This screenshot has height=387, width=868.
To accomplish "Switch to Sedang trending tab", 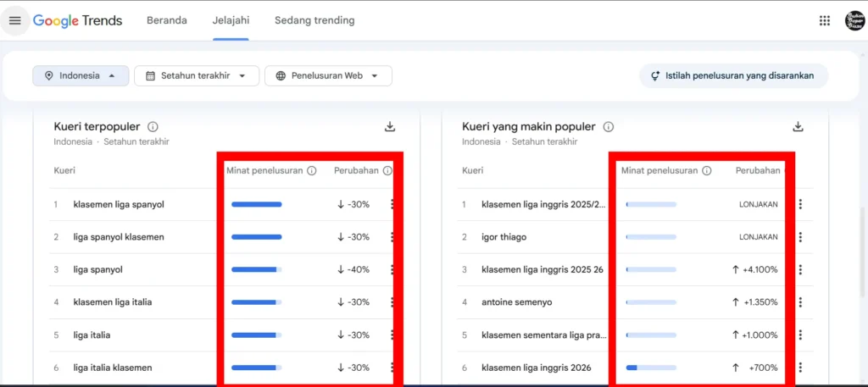I will click(314, 20).
